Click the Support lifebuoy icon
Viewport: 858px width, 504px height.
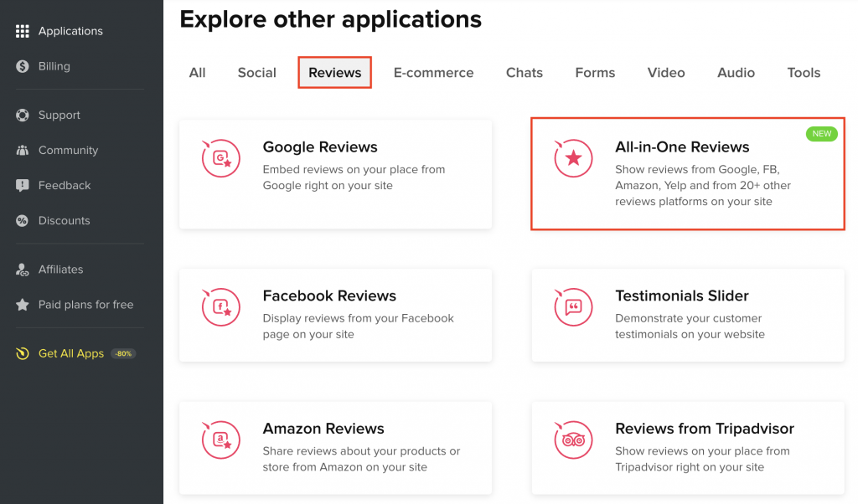click(x=23, y=116)
